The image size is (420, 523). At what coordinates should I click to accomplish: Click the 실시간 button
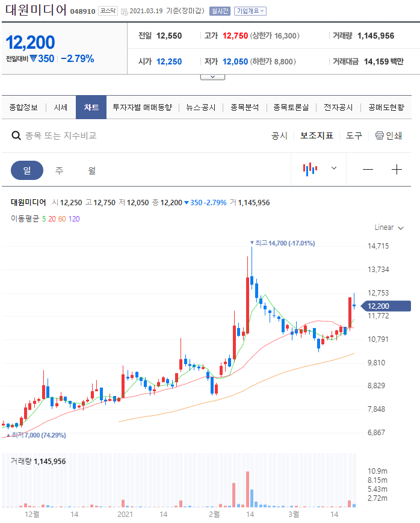(220, 11)
